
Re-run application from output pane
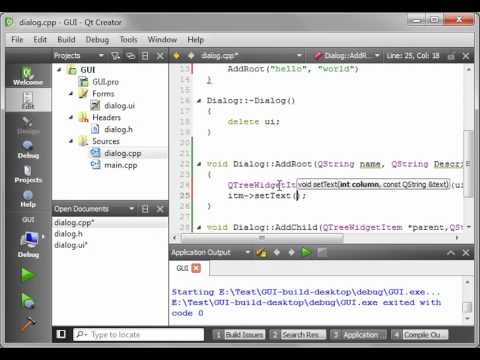click(x=306, y=252)
